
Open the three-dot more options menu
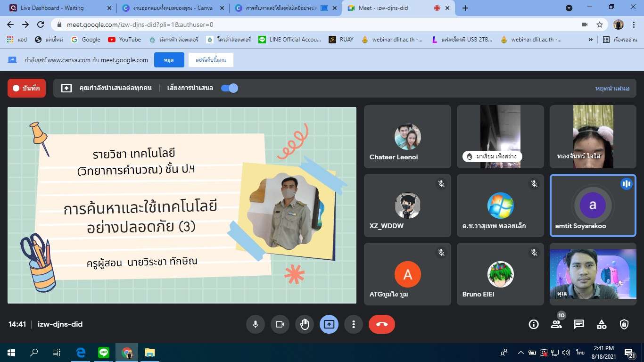pyautogui.click(x=354, y=324)
